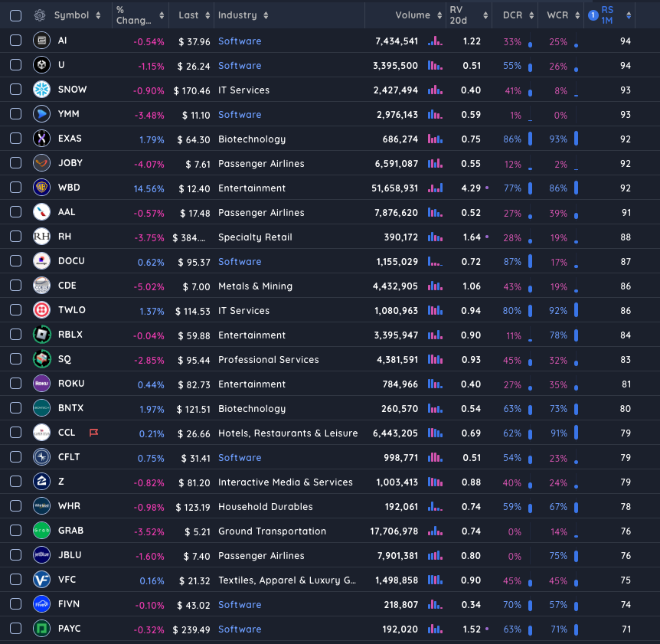The width and height of the screenshot is (660, 644).
Task: Open Software industry link for AI
Action: pyautogui.click(x=240, y=41)
